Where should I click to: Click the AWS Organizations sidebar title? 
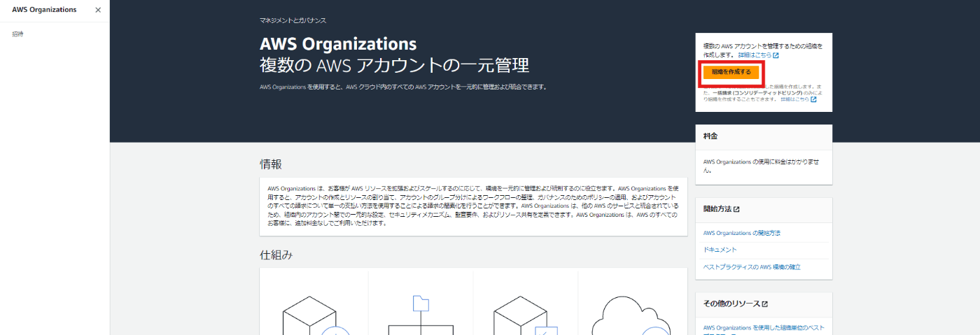(x=44, y=10)
